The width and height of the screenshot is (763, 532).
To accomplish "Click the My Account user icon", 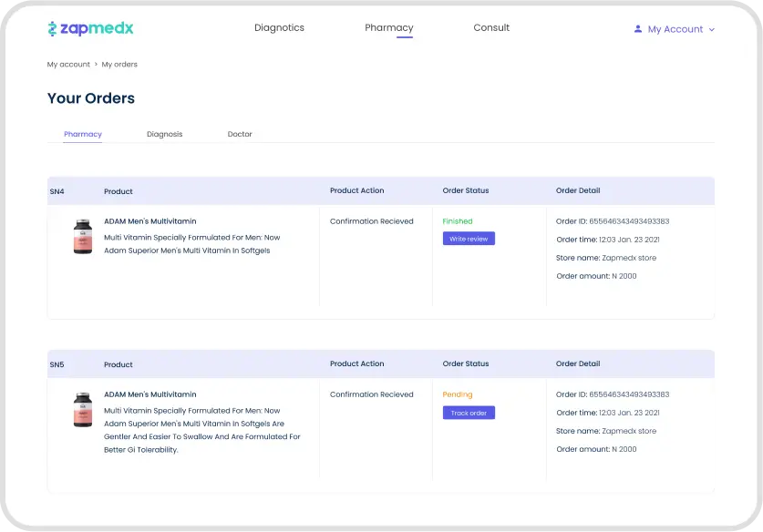I will [x=637, y=29].
